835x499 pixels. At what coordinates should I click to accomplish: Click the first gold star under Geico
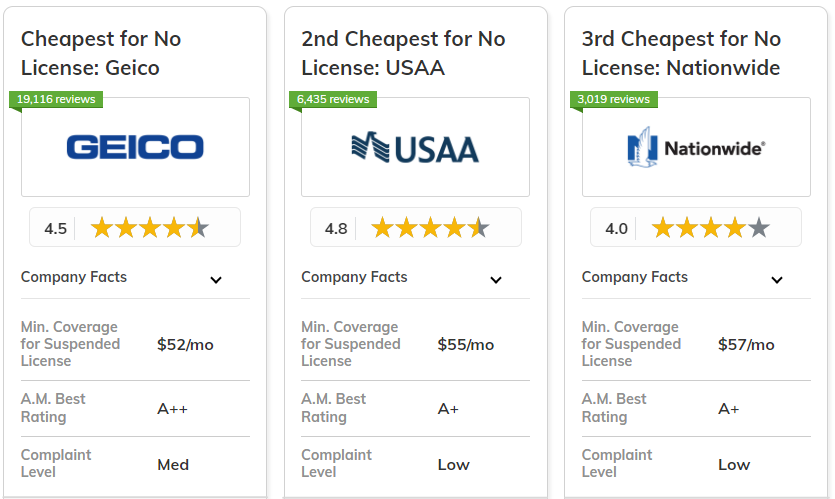tap(102, 228)
